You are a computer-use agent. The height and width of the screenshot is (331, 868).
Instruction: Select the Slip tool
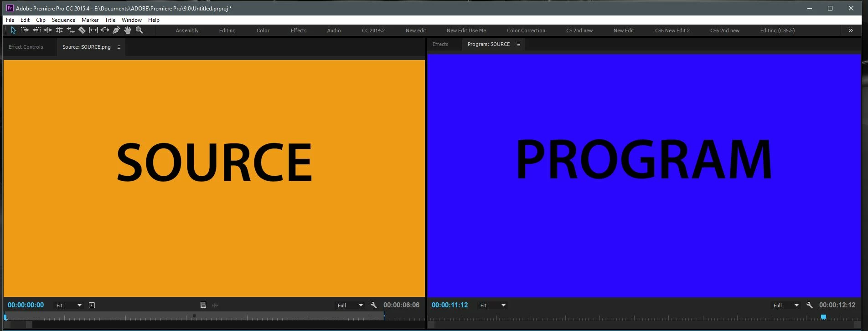(x=93, y=30)
